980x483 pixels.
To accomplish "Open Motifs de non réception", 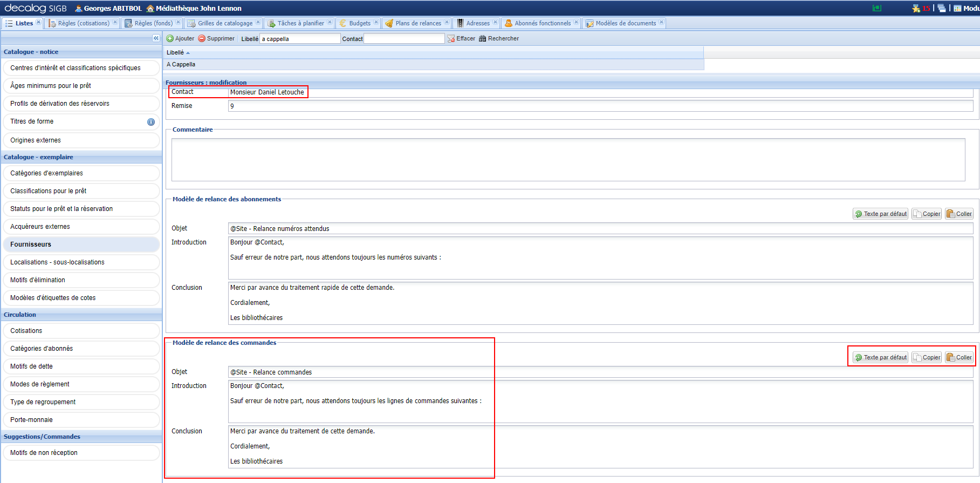I will (x=81, y=453).
